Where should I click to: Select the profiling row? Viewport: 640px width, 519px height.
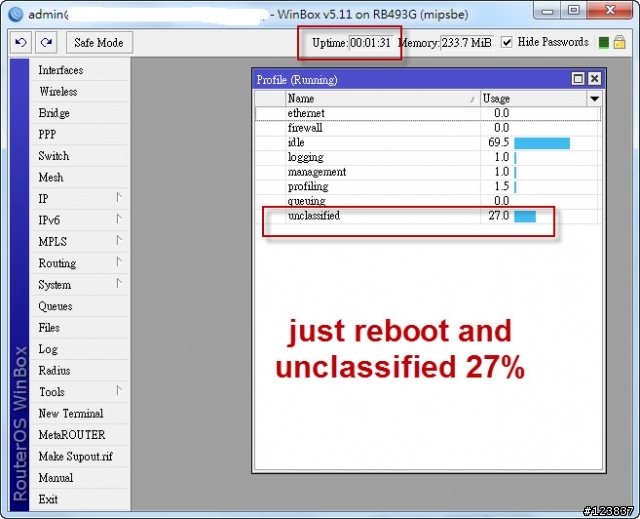click(x=428, y=187)
